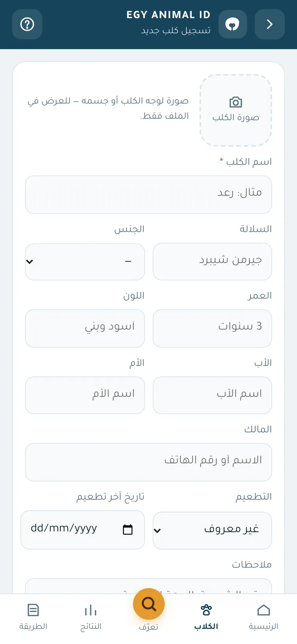Click the العمر age input field
The image size is (297, 644).
click(x=212, y=328)
